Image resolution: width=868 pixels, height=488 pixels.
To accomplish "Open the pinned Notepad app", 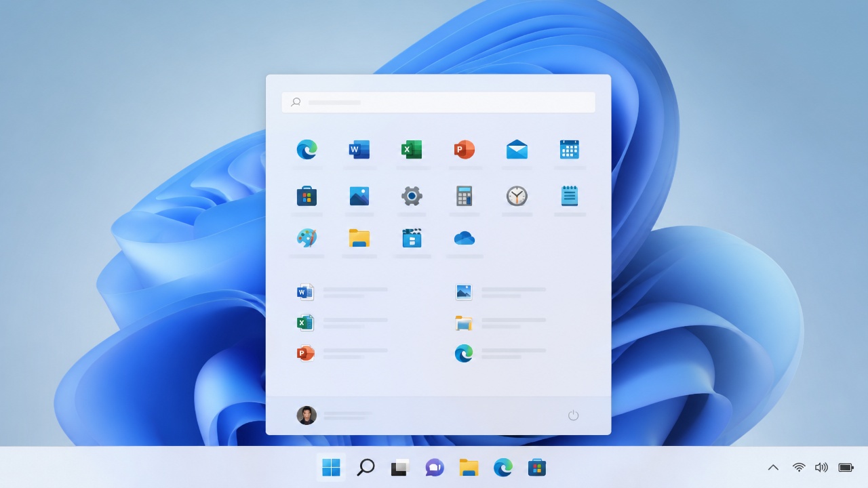I will coord(570,196).
